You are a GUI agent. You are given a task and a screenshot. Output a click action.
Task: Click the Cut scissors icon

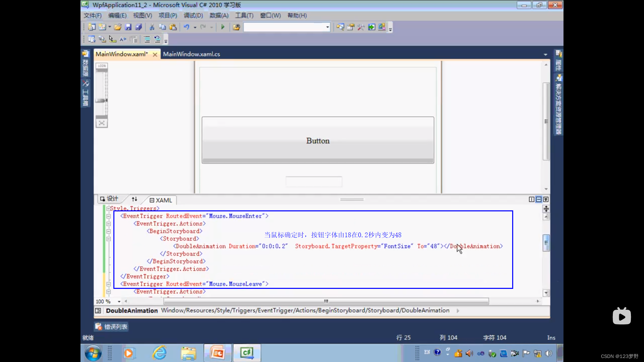coord(152,27)
